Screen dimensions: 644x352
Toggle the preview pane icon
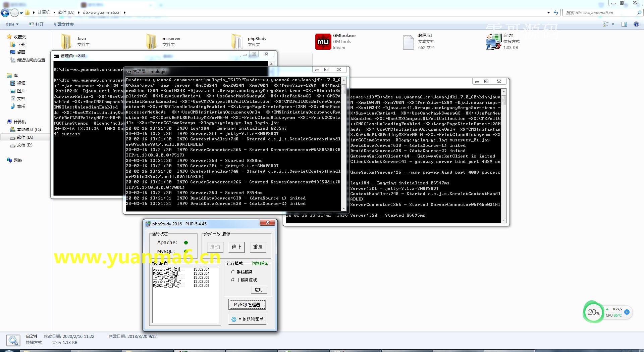[x=624, y=24]
